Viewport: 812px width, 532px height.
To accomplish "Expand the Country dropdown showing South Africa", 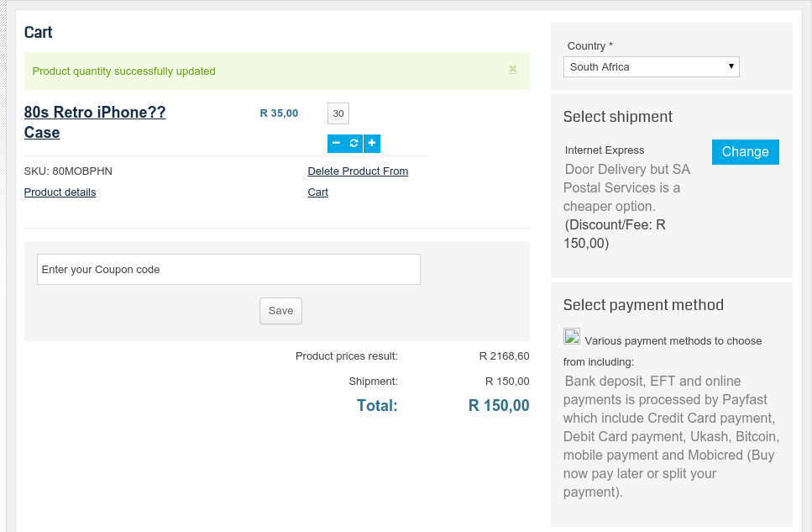I will pos(651,67).
